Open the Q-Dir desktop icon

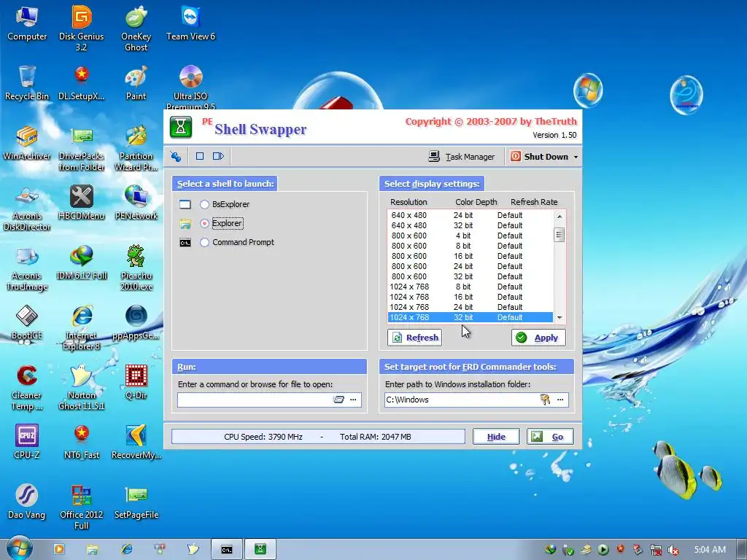point(136,383)
